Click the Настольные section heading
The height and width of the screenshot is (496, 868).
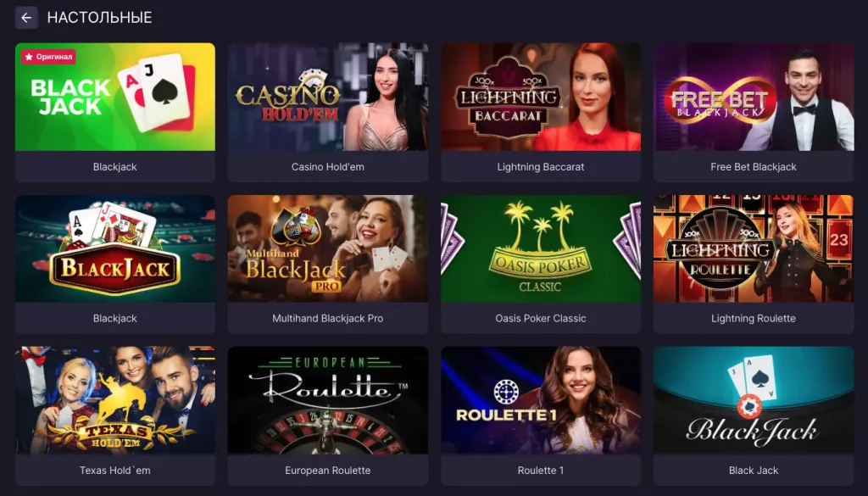pos(100,18)
